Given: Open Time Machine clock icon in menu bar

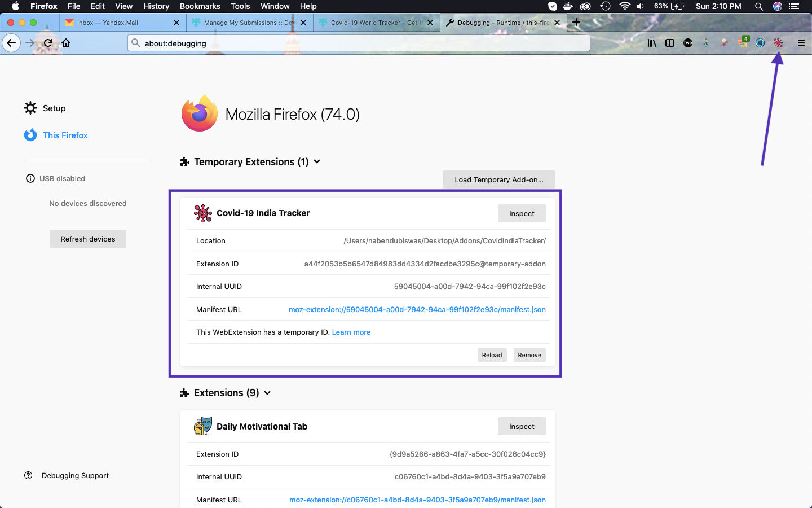Looking at the screenshot, I should (605, 6).
